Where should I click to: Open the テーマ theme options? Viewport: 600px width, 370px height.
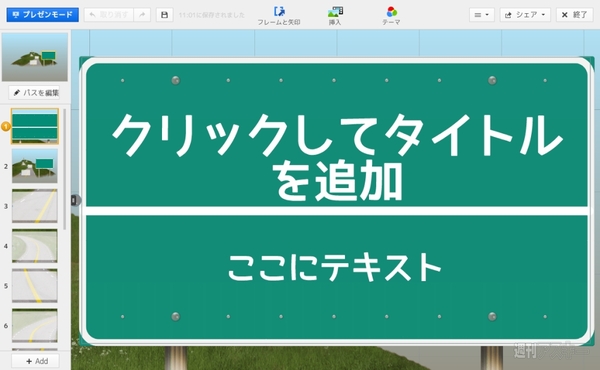(x=391, y=16)
